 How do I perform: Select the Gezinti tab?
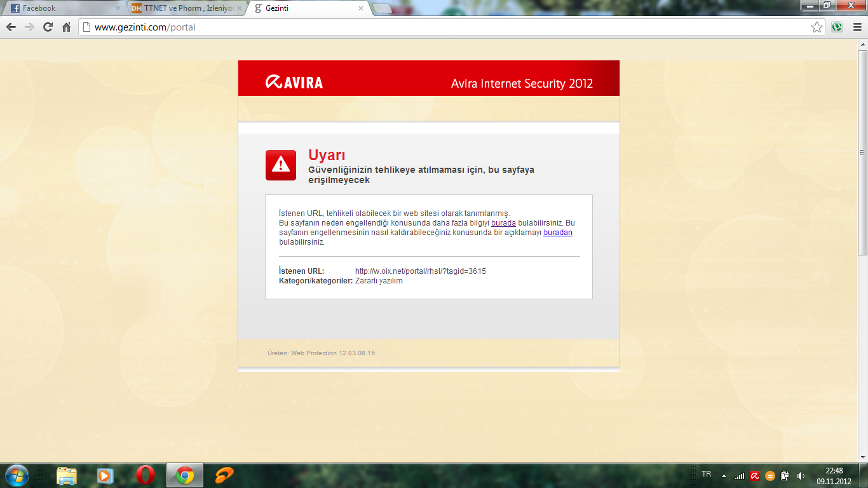(309, 8)
